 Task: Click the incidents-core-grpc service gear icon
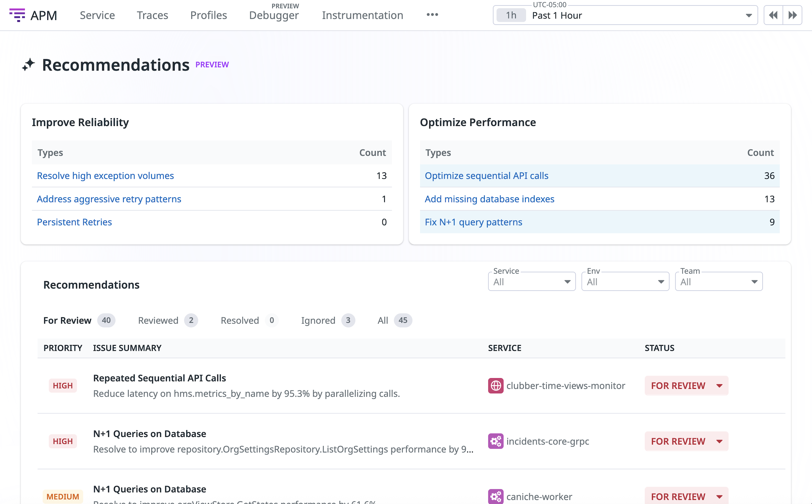tap(495, 441)
